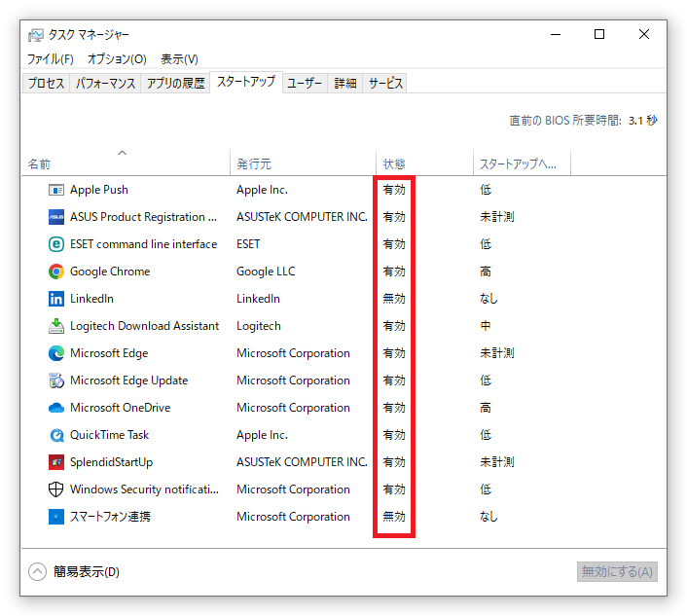The height and width of the screenshot is (616, 687).
Task: Select the Microsoft OneDrive name text
Action: (x=120, y=408)
